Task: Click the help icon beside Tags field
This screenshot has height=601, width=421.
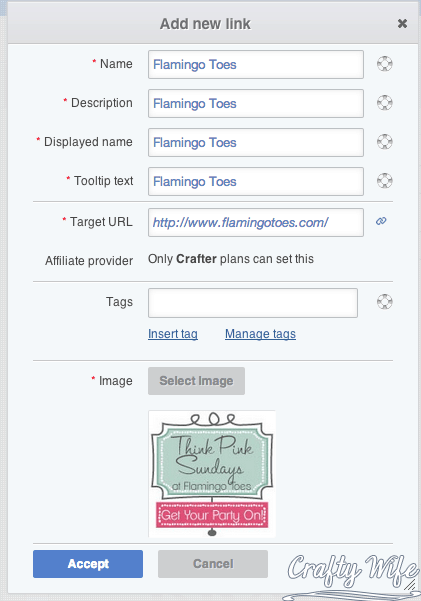Action: (385, 302)
